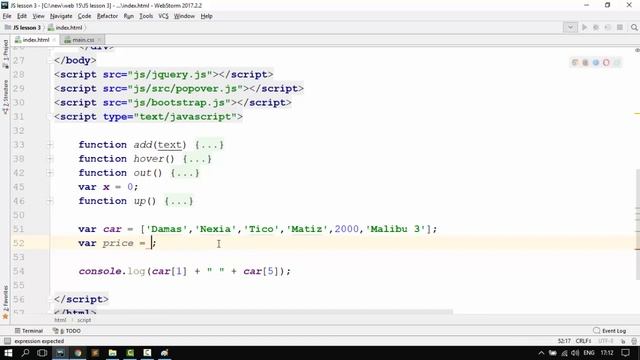Open the Tools menu
Image resolution: width=640 pixels, height=360 pixels.
pos(146,16)
